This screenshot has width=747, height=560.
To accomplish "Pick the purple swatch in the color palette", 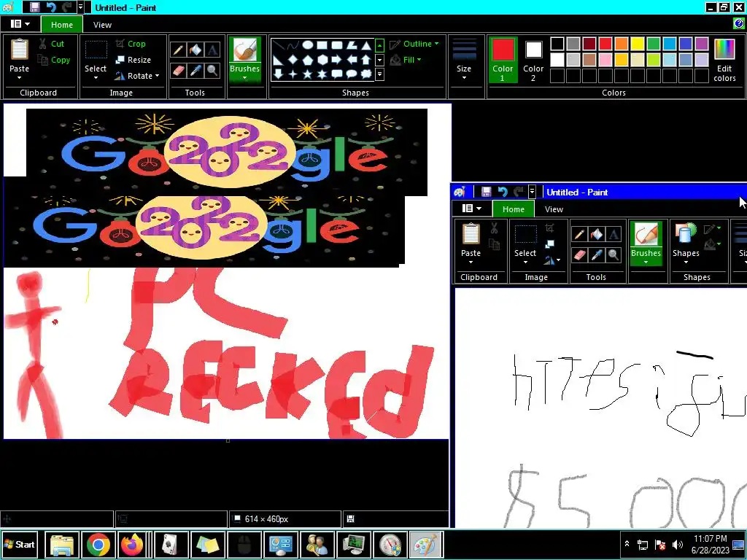I will 701,44.
